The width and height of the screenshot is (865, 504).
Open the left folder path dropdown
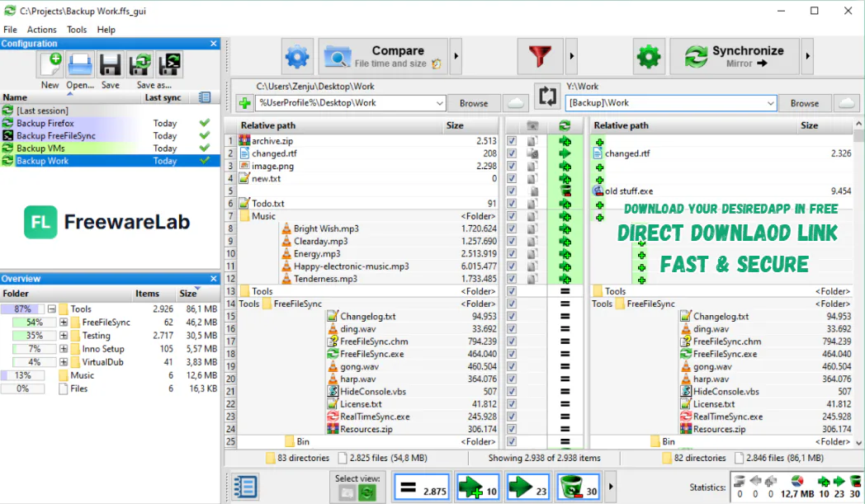[439, 102]
